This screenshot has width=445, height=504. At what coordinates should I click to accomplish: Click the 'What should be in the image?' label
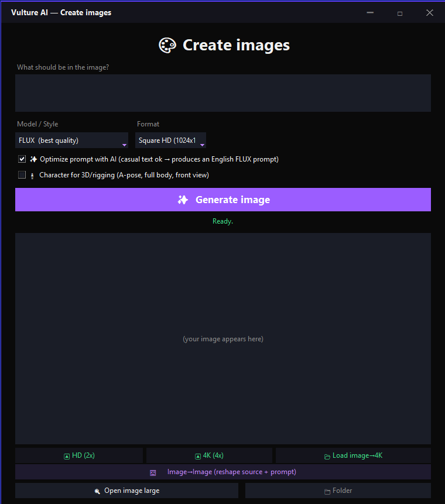[63, 67]
